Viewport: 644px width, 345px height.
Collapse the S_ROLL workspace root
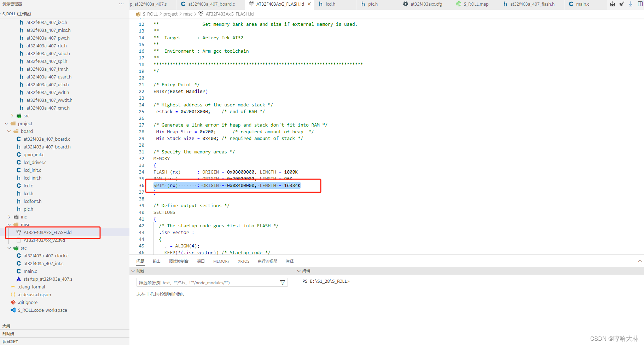coord(16,14)
